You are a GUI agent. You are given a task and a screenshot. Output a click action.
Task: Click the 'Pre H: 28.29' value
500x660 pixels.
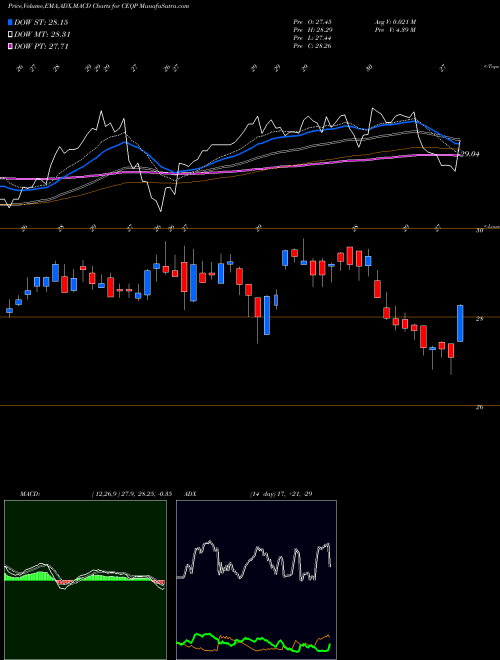point(312,30)
